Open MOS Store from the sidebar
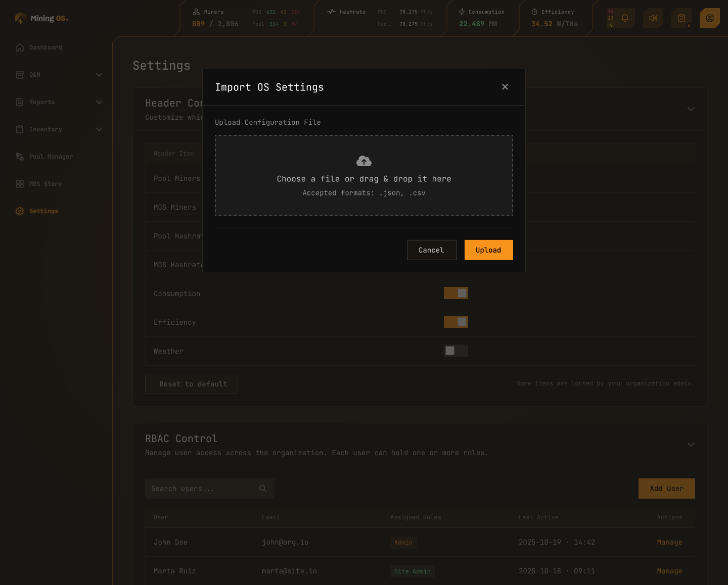 (46, 183)
